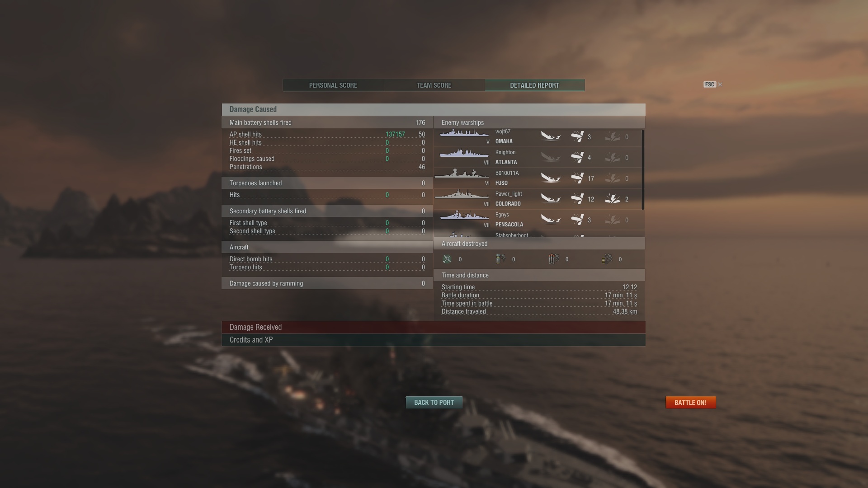Viewport: 868px width, 488px height.
Task: Click the shell hits icon for FUSO
Action: tap(577, 178)
